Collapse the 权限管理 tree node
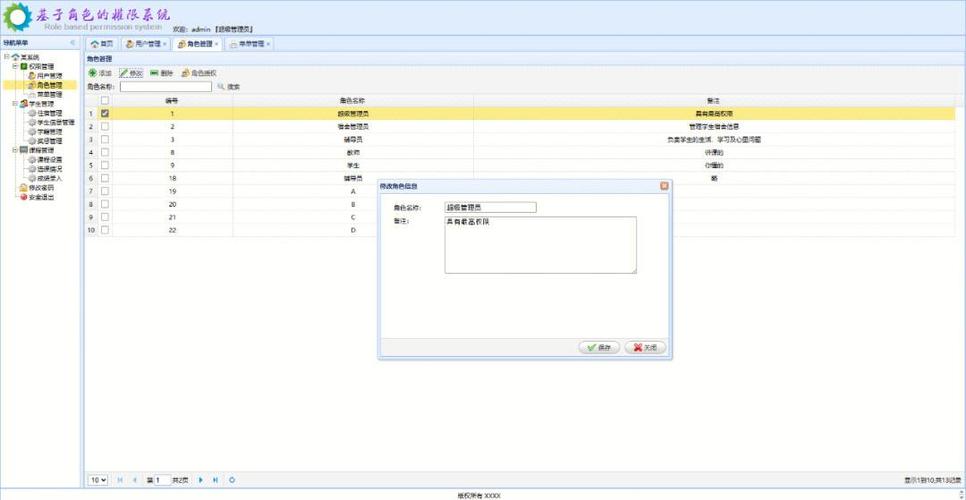The width and height of the screenshot is (966, 500). click(15, 67)
